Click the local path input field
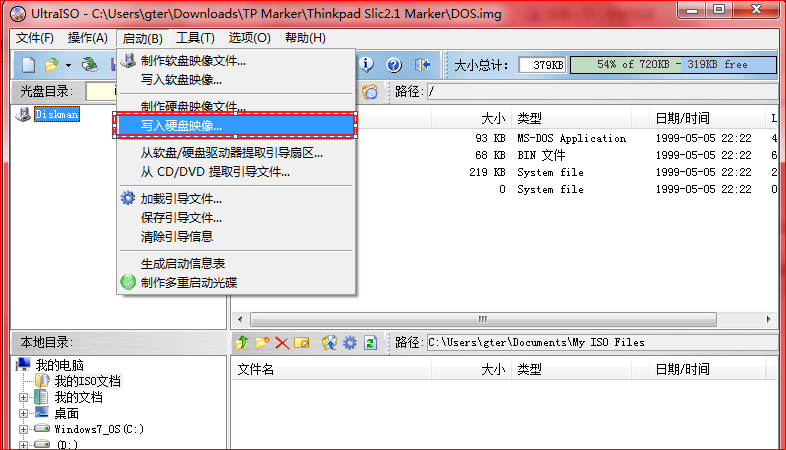The image size is (786, 450). (x=600, y=343)
